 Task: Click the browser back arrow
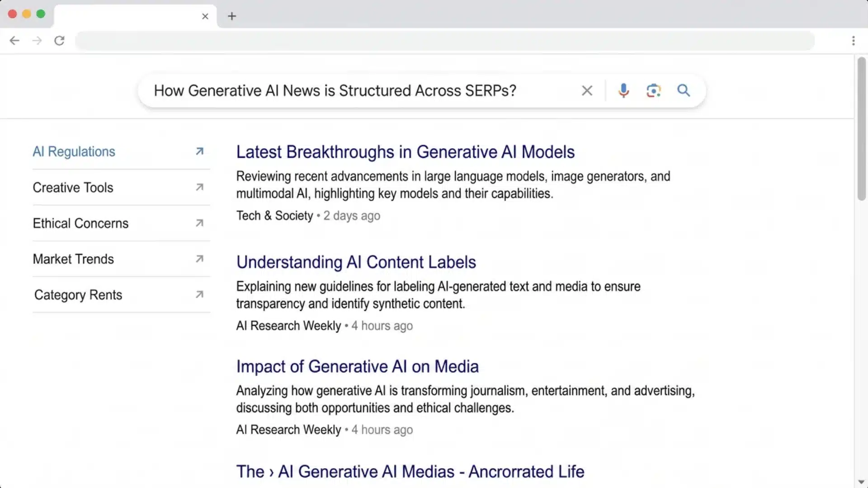(14, 41)
